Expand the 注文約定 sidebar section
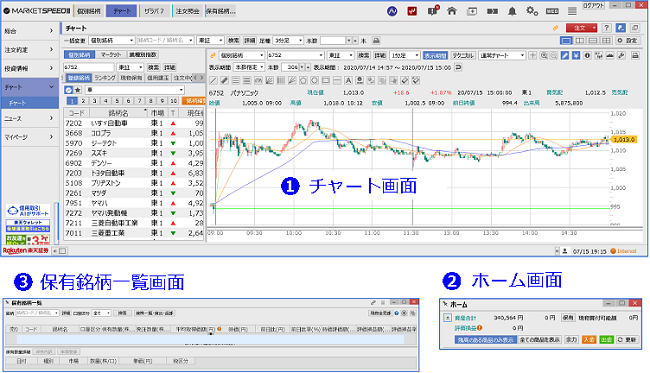Image resolution: width=650 pixels, height=373 pixels. click(x=29, y=49)
